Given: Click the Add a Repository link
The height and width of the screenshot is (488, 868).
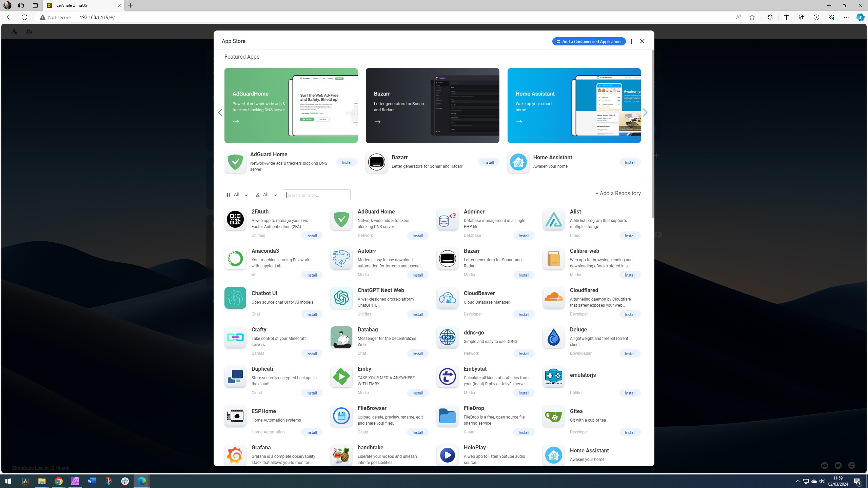Looking at the screenshot, I should click(x=618, y=194).
